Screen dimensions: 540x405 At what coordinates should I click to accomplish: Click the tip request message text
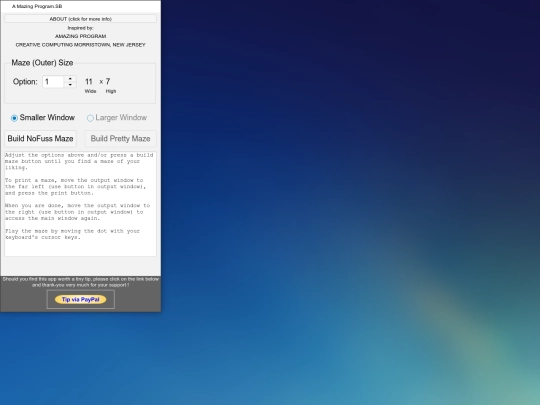click(80, 282)
